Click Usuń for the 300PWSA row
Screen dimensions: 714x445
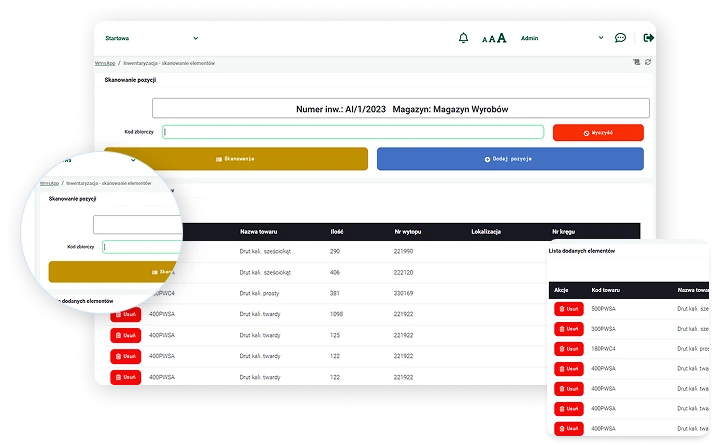point(568,329)
